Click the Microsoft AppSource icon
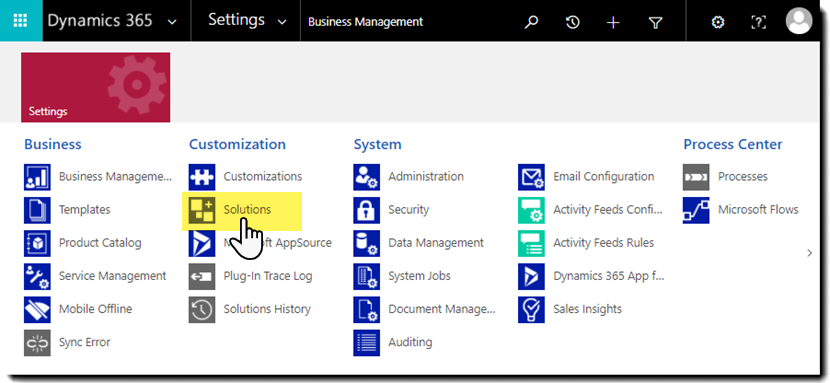The height and width of the screenshot is (383, 830). tap(202, 243)
